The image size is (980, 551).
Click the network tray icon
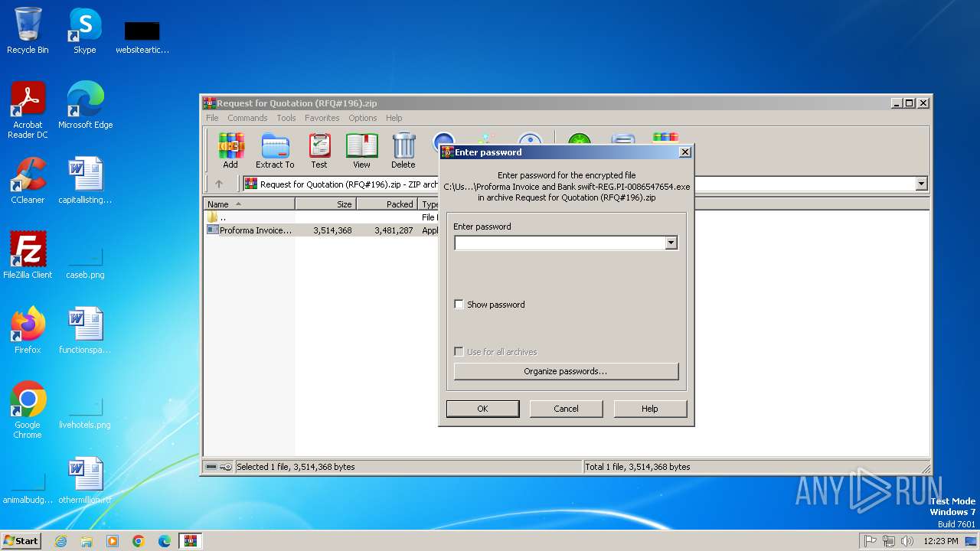[889, 541]
